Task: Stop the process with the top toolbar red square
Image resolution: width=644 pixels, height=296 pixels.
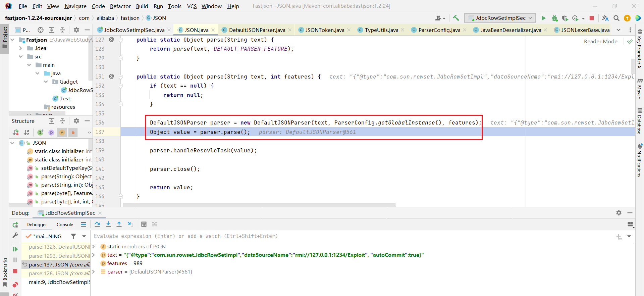Action: point(592,18)
